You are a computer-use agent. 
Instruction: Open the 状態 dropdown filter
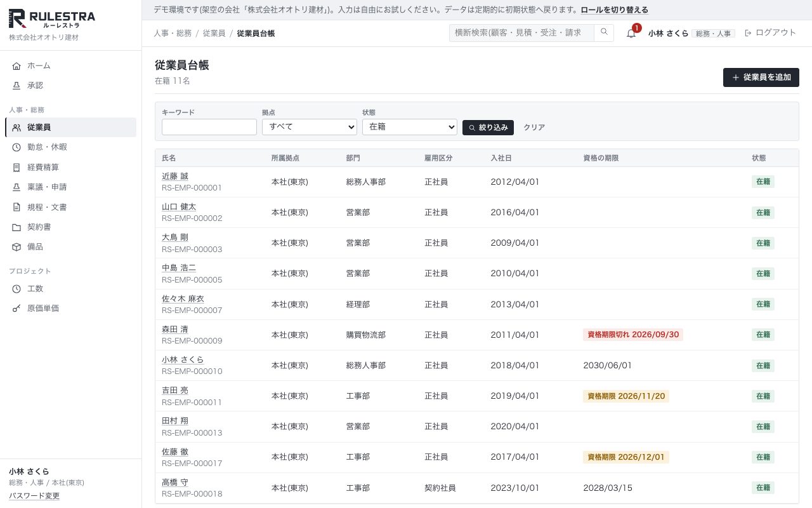point(410,127)
